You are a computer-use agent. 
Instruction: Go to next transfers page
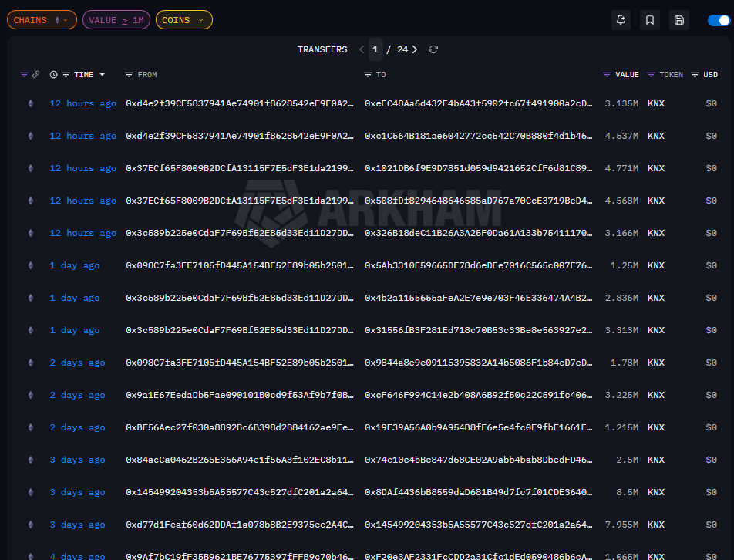pos(415,49)
